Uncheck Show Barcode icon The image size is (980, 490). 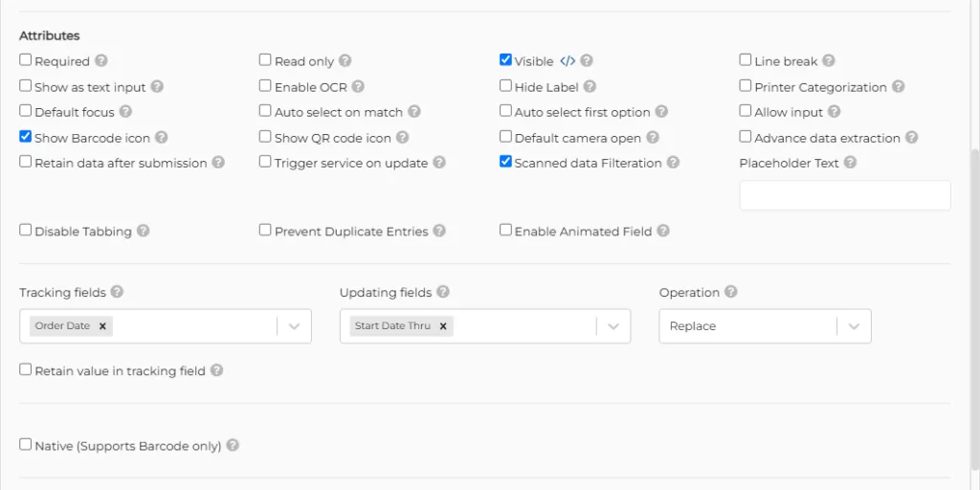click(x=25, y=136)
